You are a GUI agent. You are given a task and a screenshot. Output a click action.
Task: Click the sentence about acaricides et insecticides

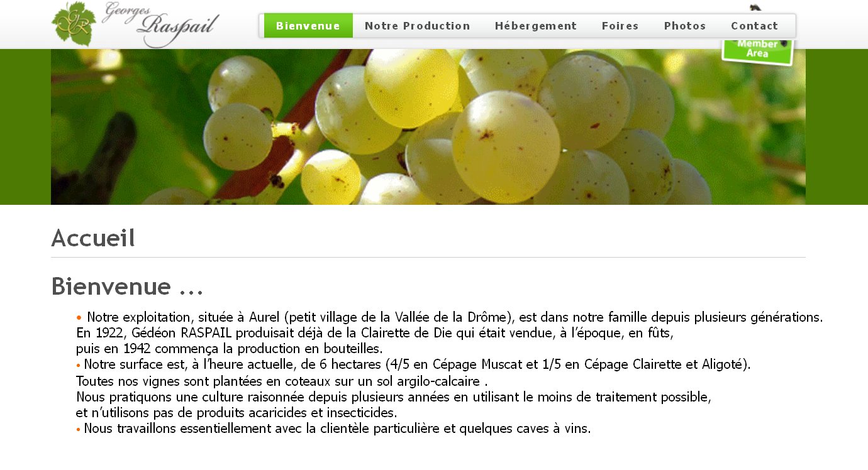236,413
